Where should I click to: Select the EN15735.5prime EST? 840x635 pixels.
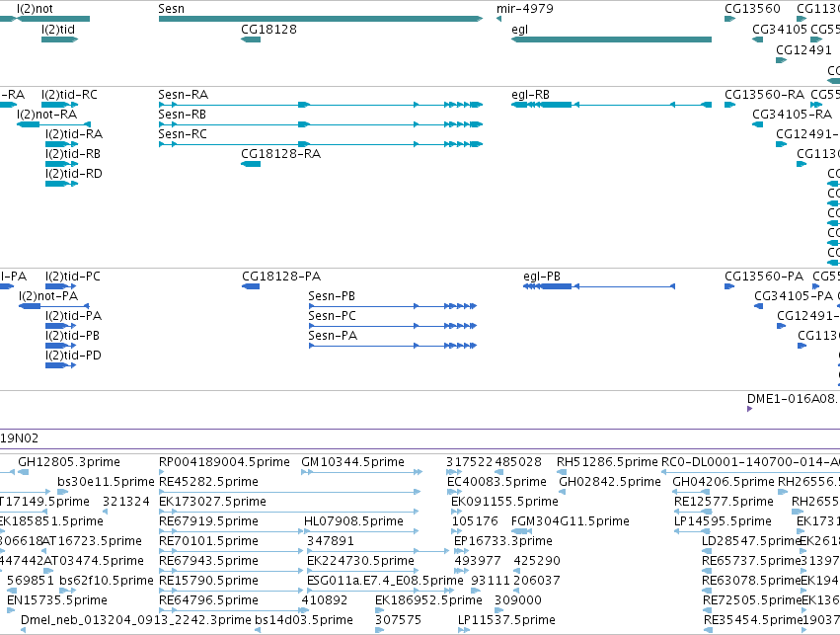pos(11,611)
